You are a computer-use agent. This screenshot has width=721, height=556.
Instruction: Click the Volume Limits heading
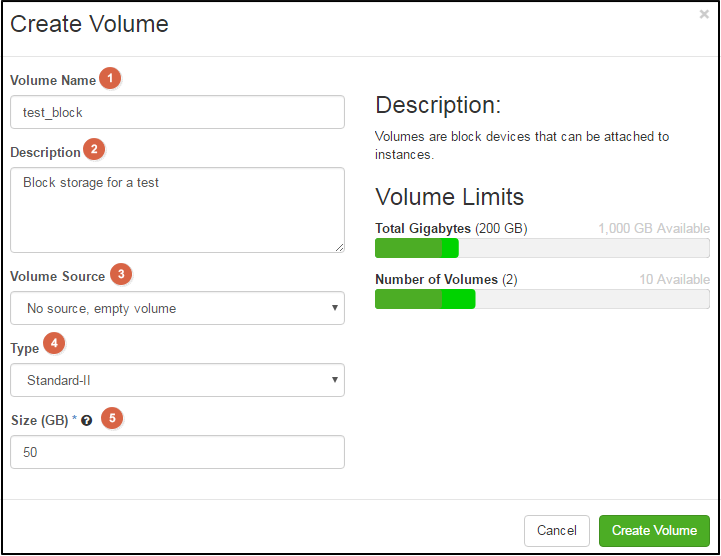tap(449, 196)
